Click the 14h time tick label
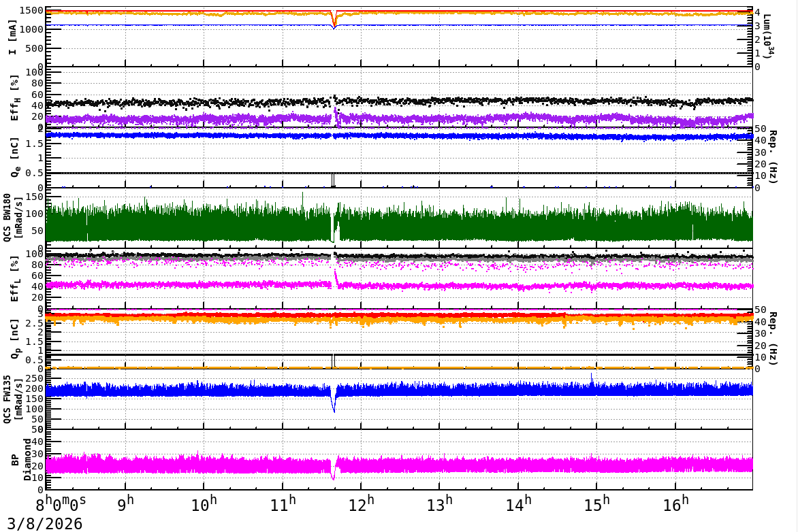The image size is (798, 532). (x=519, y=503)
